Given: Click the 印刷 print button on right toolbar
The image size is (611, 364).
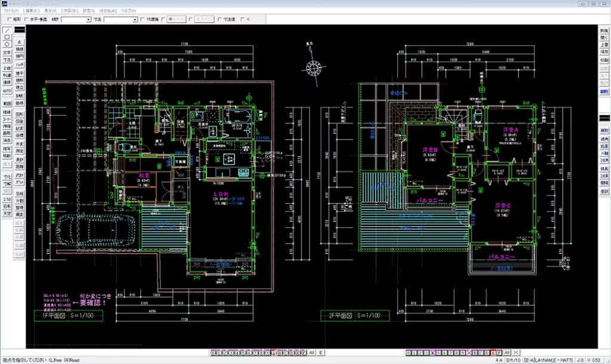Looking at the screenshot, I should (604, 60).
